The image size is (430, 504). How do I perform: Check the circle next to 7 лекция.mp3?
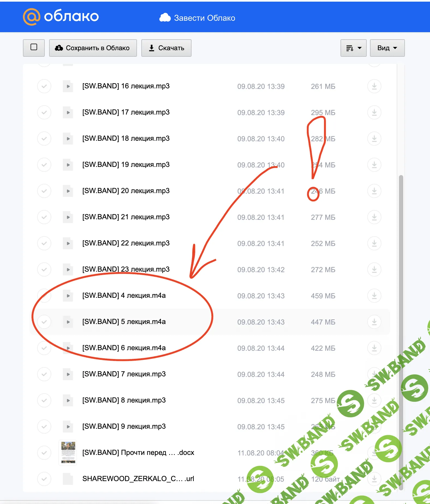coord(44,374)
